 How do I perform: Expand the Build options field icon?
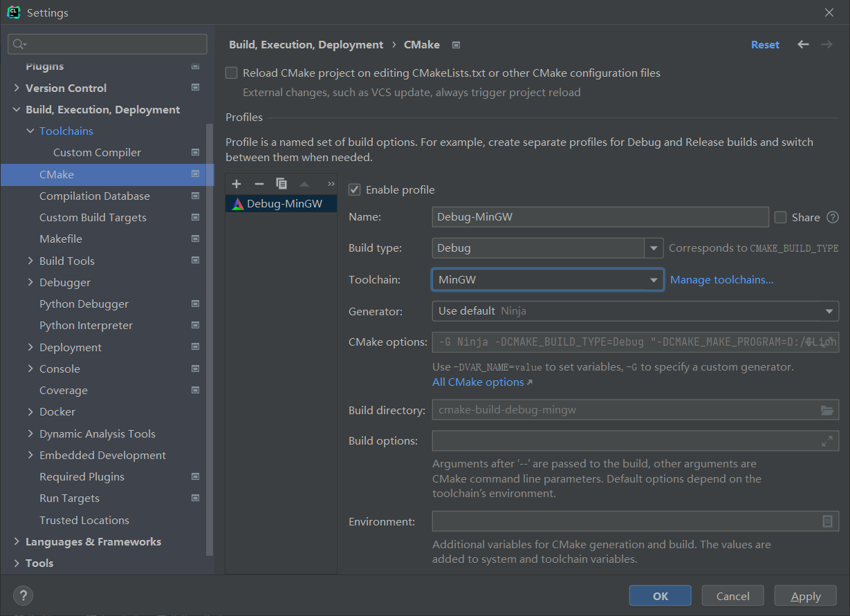coord(826,440)
